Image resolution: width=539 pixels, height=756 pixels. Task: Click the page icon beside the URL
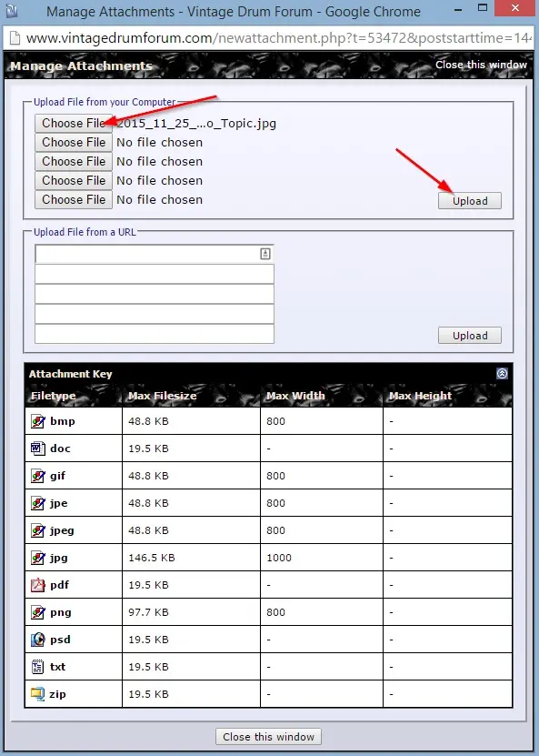click(15, 37)
